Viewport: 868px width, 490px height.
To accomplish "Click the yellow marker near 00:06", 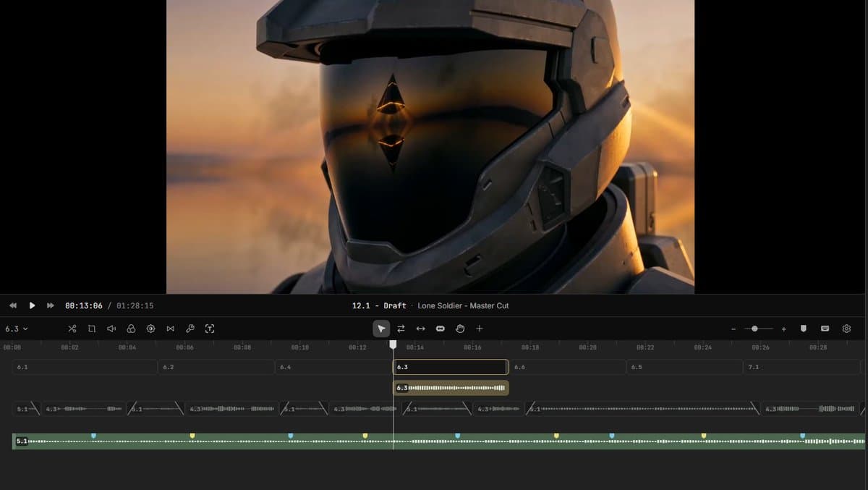I will tap(192, 436).
